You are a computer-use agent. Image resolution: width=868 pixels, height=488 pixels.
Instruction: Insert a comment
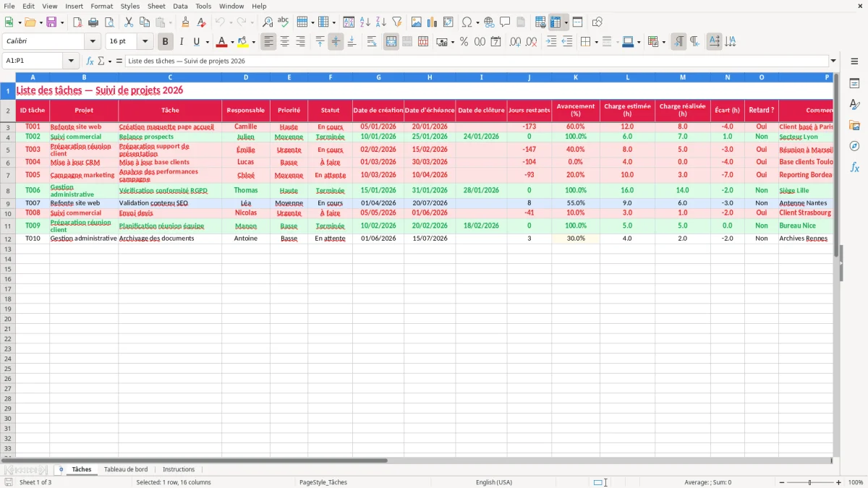(505, 22)
